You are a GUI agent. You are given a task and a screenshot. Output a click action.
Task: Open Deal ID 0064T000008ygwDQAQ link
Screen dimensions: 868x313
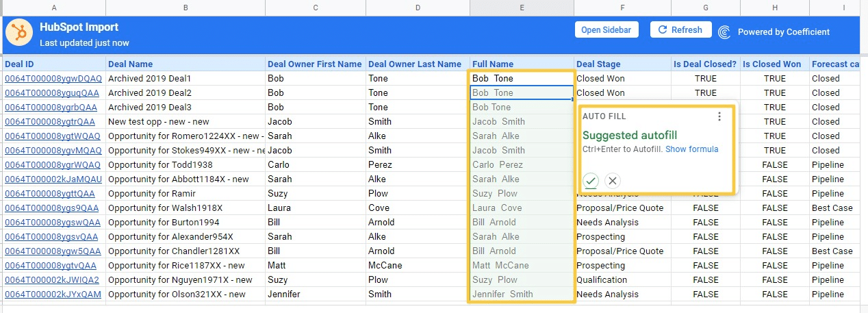(53, 79)
